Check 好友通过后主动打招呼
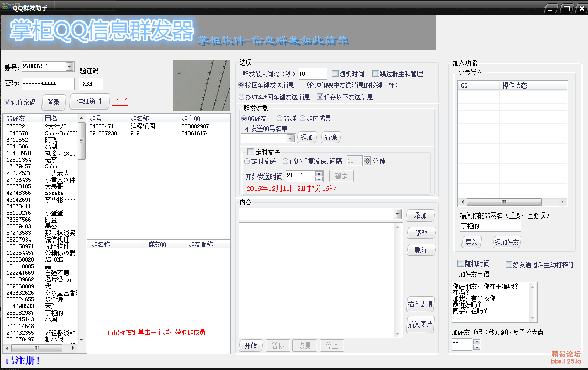This screenshot has height=370, width=588. click(x=509, y=265)
